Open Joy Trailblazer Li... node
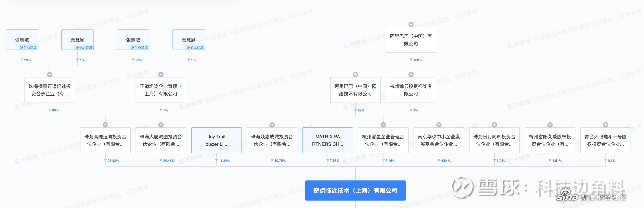 [216, 140]
